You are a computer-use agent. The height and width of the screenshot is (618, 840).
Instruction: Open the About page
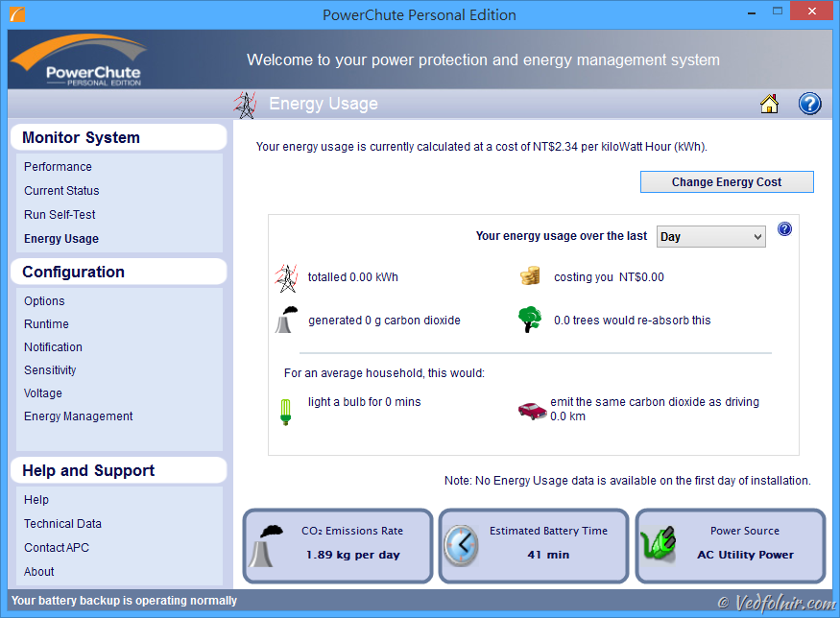(38, 572)
